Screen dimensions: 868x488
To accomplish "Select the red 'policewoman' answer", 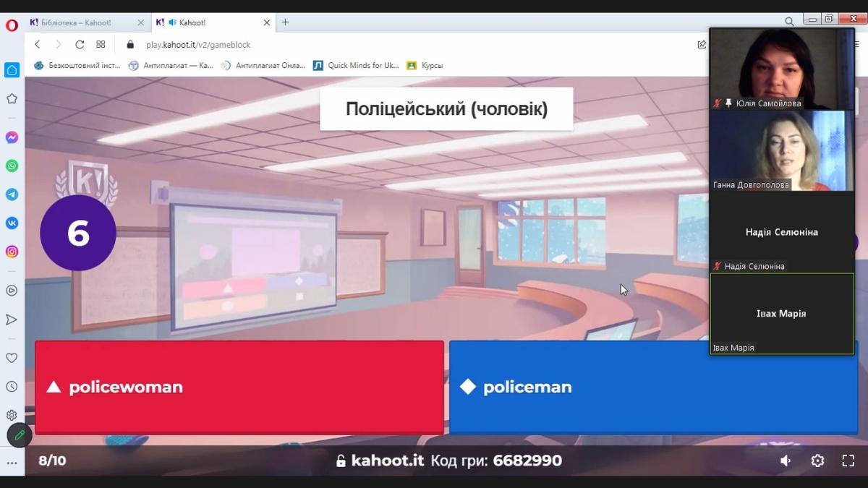I will tap(239, 387).
